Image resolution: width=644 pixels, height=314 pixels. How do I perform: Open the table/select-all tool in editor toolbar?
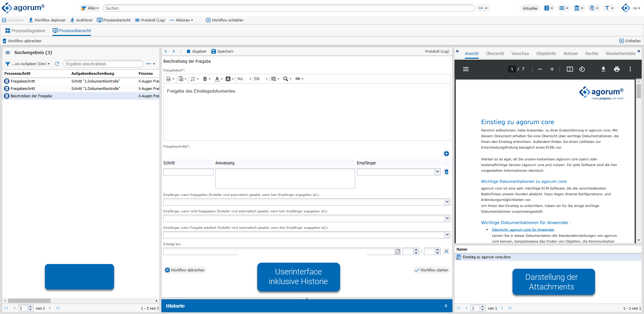point(275,79)
